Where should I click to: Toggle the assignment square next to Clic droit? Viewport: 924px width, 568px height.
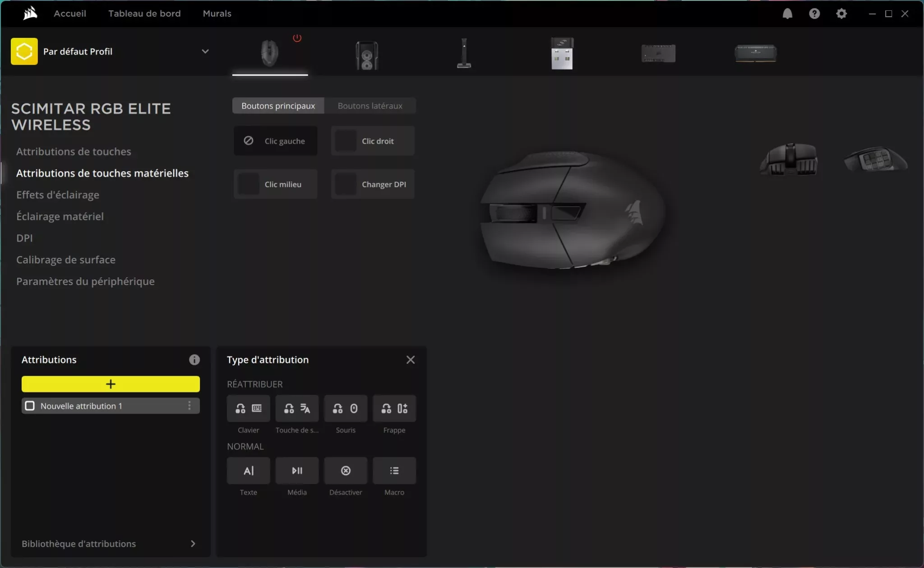(x=345, y=140)
